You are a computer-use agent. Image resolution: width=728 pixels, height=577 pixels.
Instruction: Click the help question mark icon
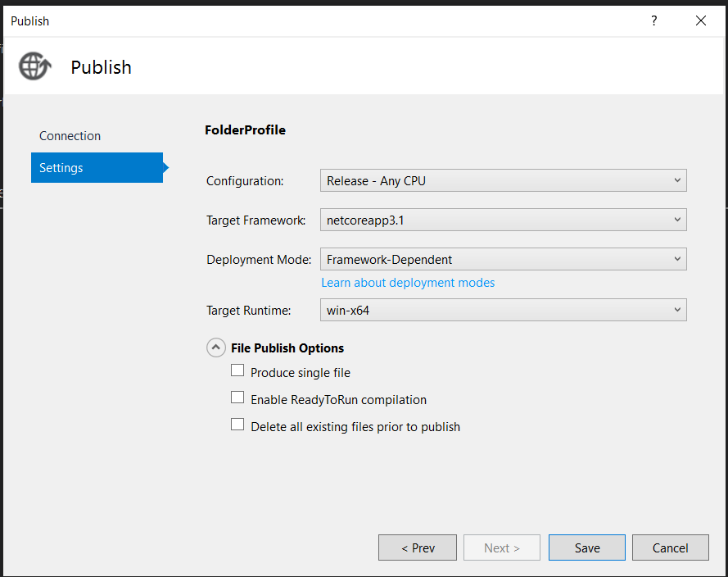click(653, 20)
